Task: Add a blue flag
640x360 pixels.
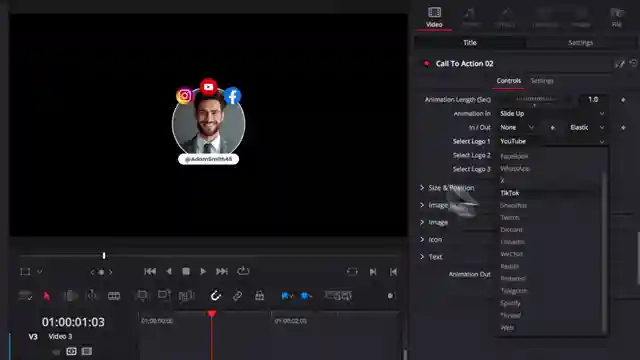Action: coord(285,296)
